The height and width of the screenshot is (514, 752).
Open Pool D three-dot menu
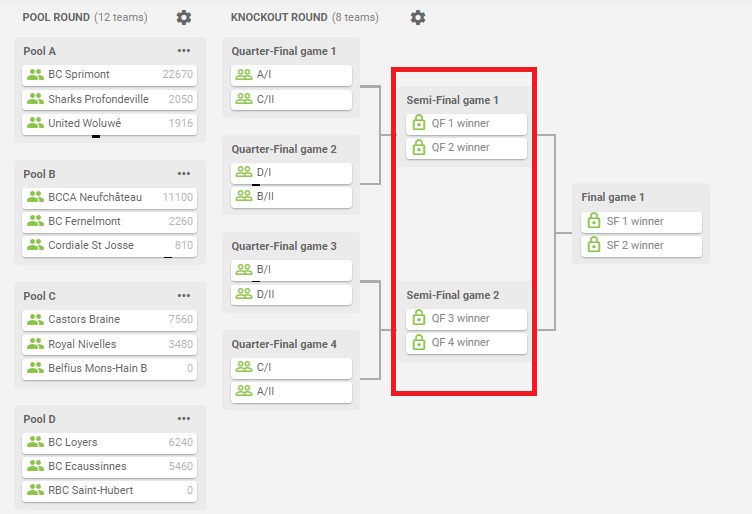coord(184,419)
